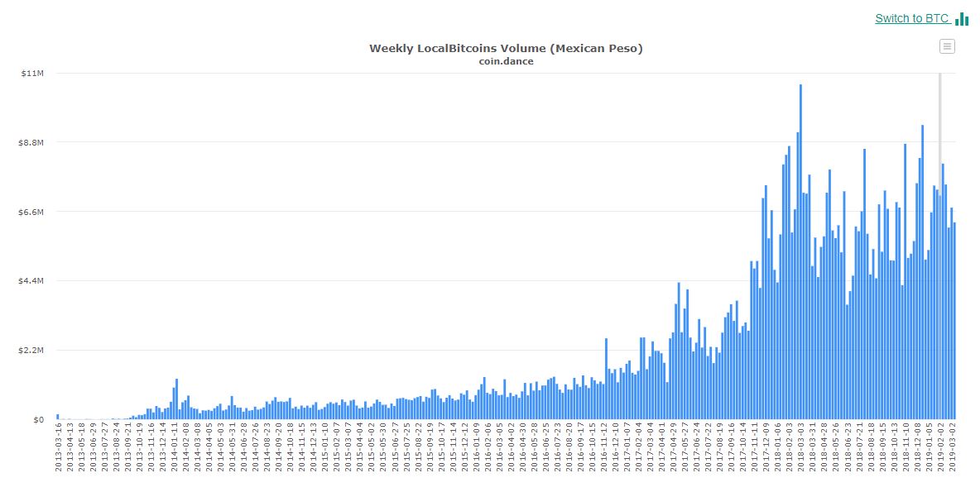The width and height of the screenshot is (980, 492).
Task: Click the chart title Weekly LocalBitcoins Volume
Action: pos(506,48)
